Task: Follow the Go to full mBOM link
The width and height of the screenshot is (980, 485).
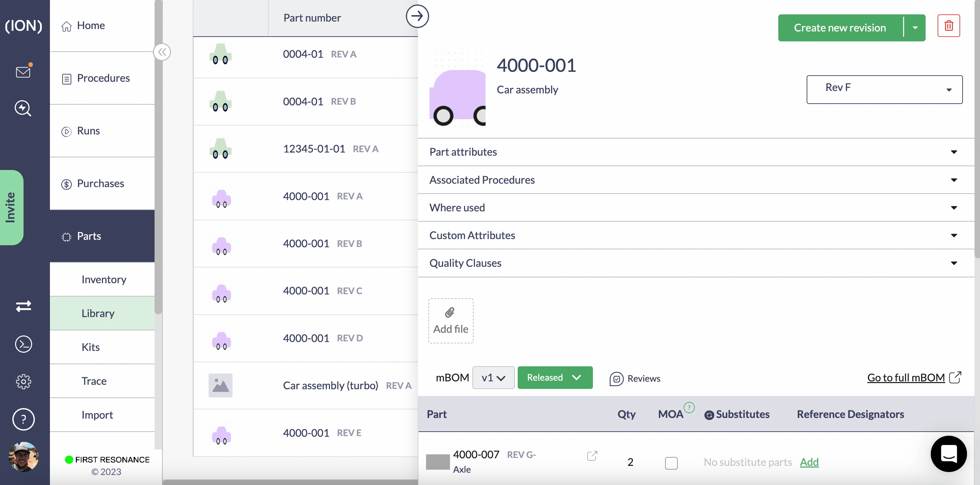Action: click(906, 377)
